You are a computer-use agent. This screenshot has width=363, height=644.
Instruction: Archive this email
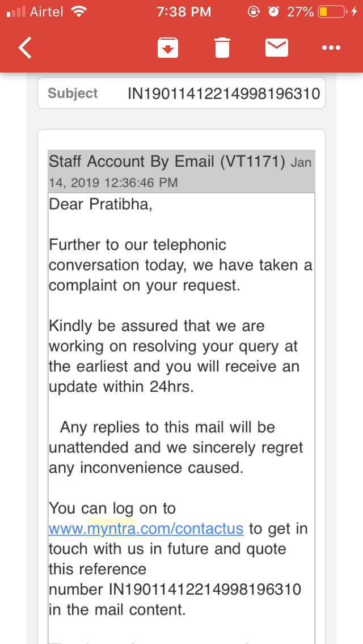pyautogui.click(x=168, y=48)
